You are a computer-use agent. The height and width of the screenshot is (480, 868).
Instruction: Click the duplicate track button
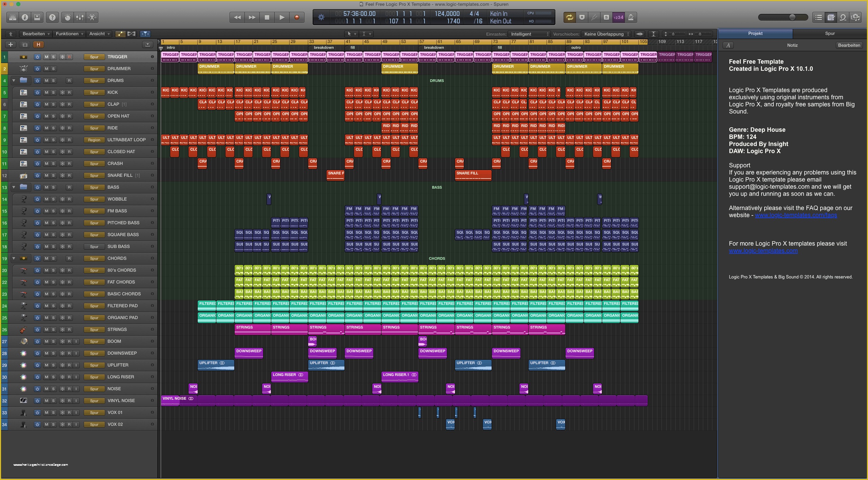pos(25,44)
